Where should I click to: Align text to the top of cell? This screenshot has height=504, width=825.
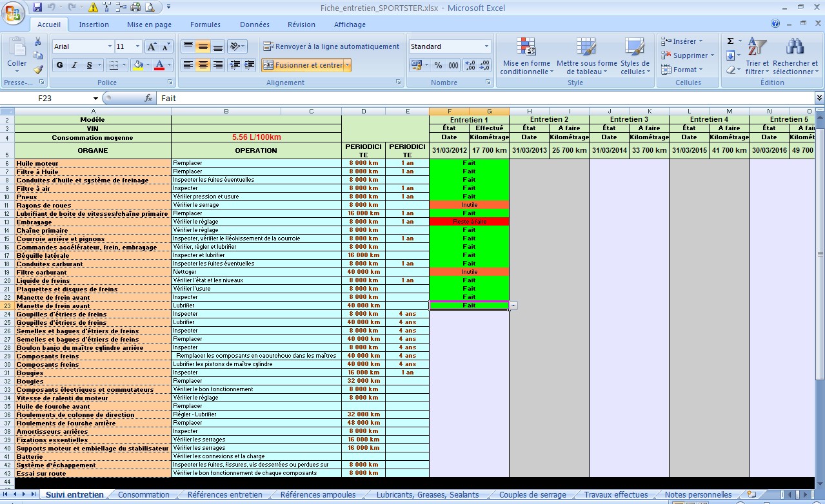188,46
